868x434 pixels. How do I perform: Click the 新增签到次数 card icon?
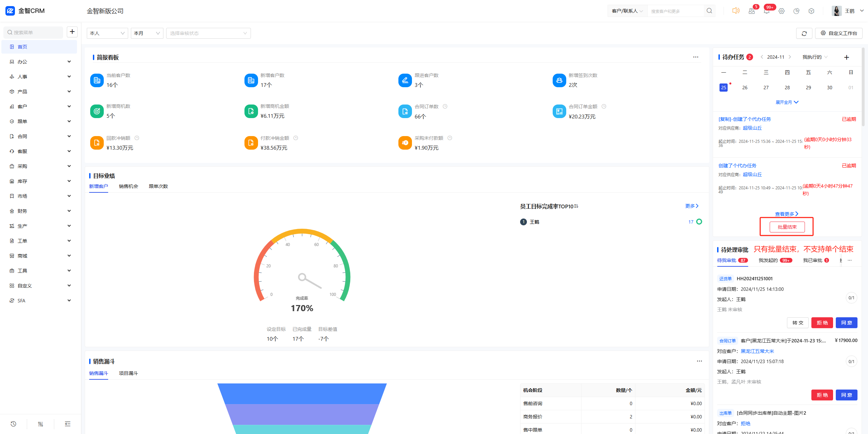559,80
